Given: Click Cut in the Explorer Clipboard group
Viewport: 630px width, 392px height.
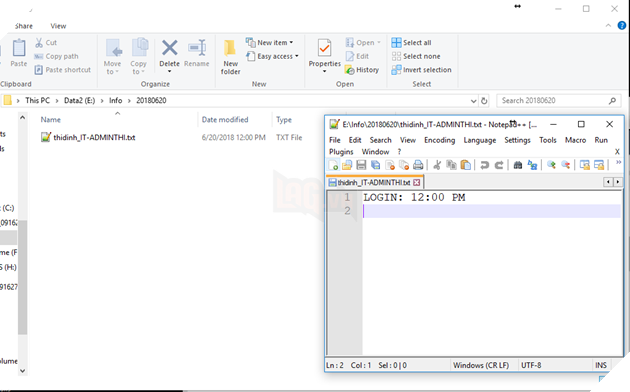Looking at the screenshot, I should pos(46,43).
